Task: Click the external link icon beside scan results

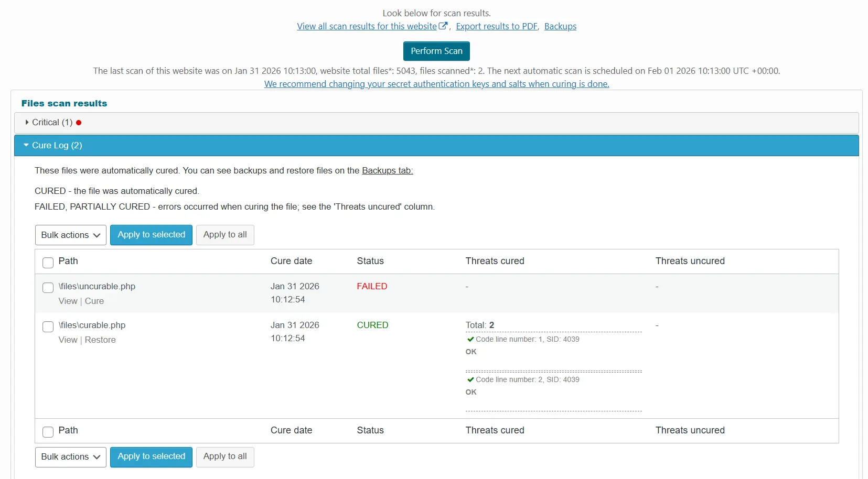Action: tap(443, 26)
